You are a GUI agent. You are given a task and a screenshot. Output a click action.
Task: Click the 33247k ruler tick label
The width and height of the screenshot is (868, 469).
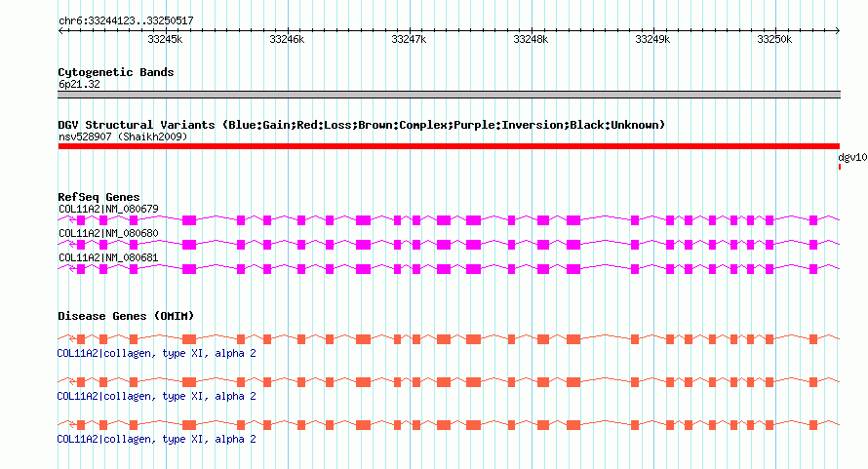[x=409, y=39]
